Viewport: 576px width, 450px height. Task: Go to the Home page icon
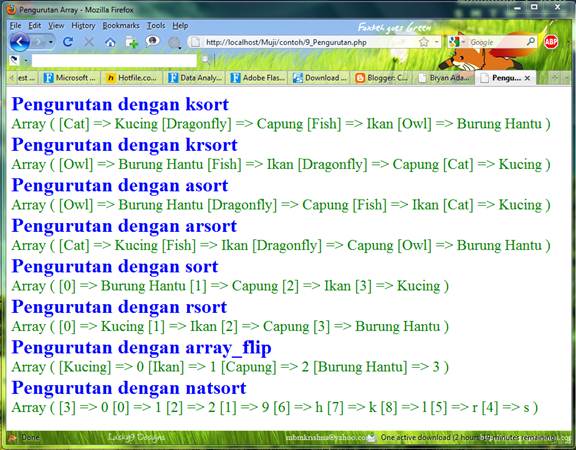[110, 42]
